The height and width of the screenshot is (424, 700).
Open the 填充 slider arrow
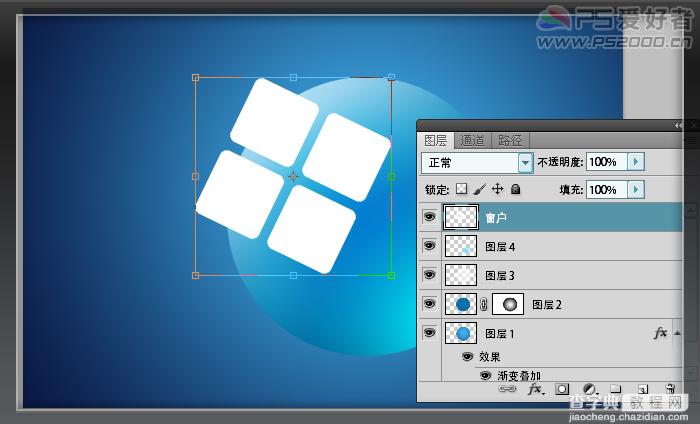coord(636,190)
